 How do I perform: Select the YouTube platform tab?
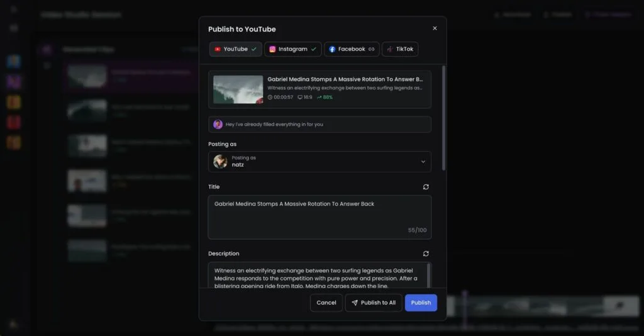click(x=235, y=49)
